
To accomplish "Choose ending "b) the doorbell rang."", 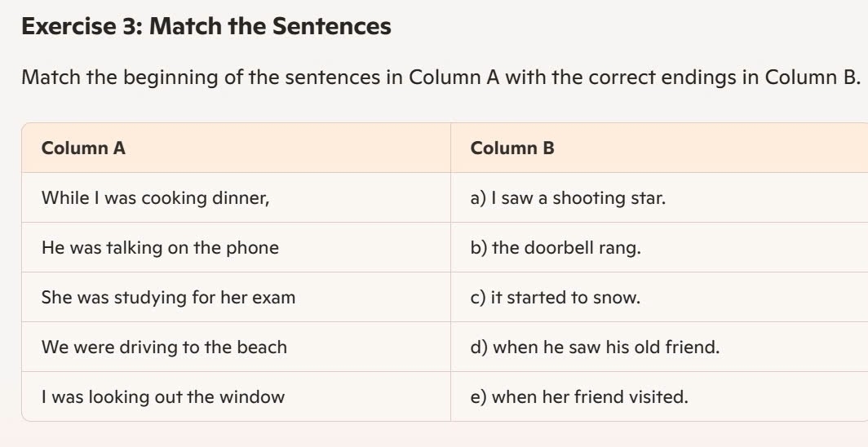I will click(556, 248).
